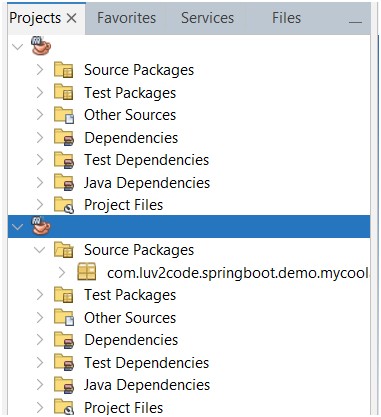Expand Dependencies in the first project
Image resolution: width=381 pixels, height=417 pixels.
point(40,138)
